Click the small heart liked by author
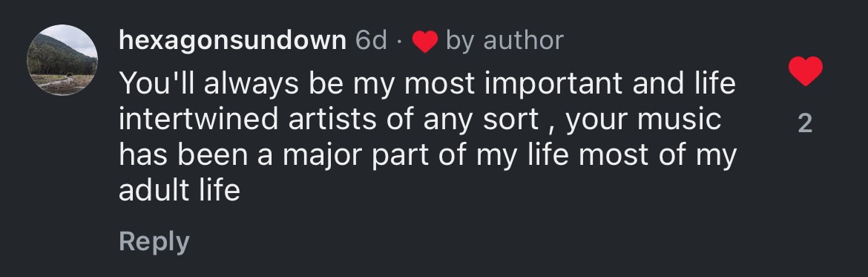This screenshot has width=868, height=277. click(x=425, y=41)
